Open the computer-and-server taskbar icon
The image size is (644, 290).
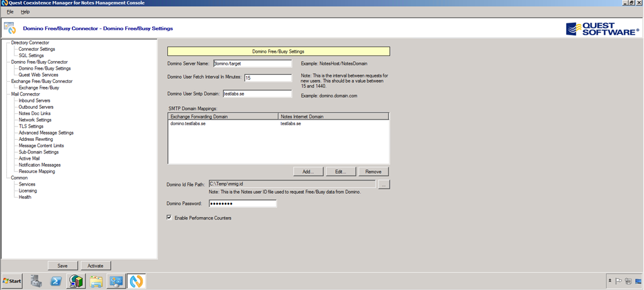point(76,281)
